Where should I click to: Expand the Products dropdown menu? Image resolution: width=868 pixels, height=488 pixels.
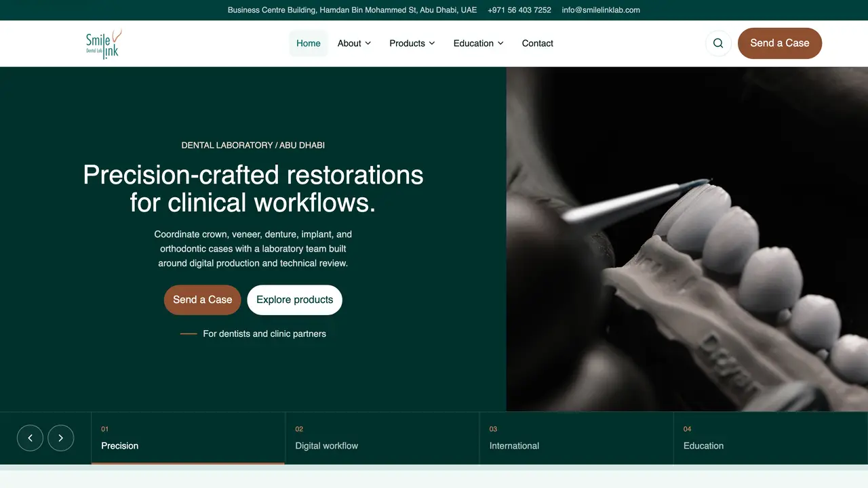click(412, 43)
